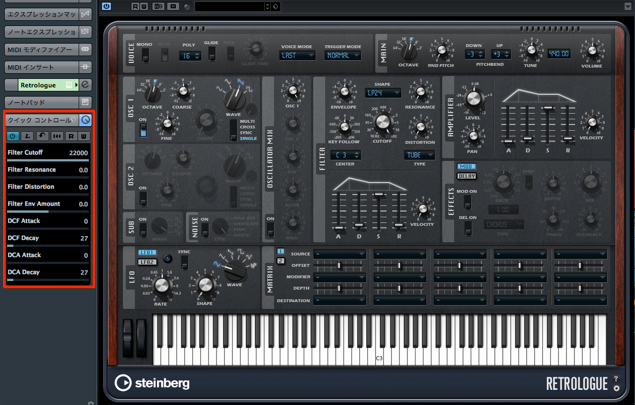Select the Effects MOD tab
This screenshot has height=405, width=635.
467,166
